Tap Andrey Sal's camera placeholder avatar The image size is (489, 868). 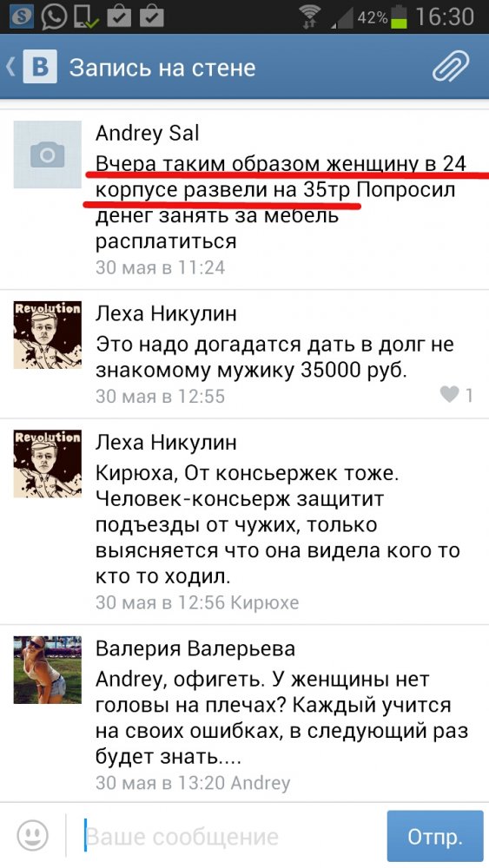pos(47,155)
